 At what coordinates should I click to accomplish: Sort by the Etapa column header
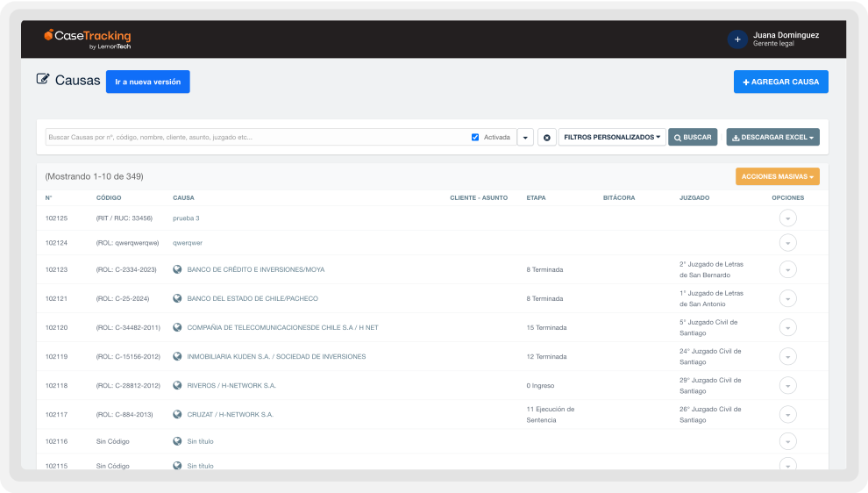pyautogui.click(x=536, y=197)
